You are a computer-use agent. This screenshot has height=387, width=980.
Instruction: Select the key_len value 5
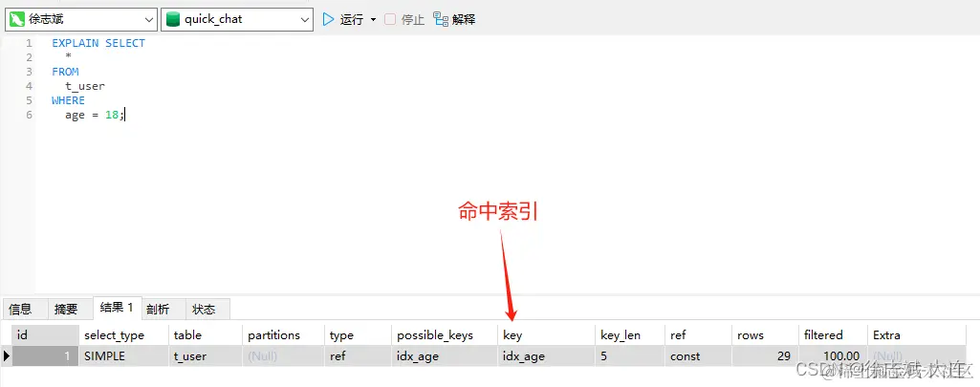(x=630, y=356)
